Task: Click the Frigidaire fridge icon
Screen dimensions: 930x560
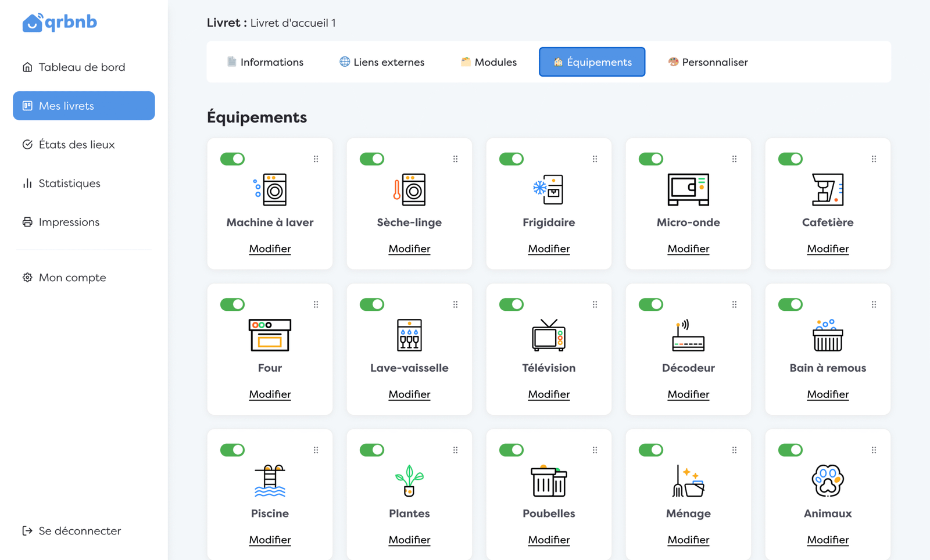Action: (x=549, y=189)
